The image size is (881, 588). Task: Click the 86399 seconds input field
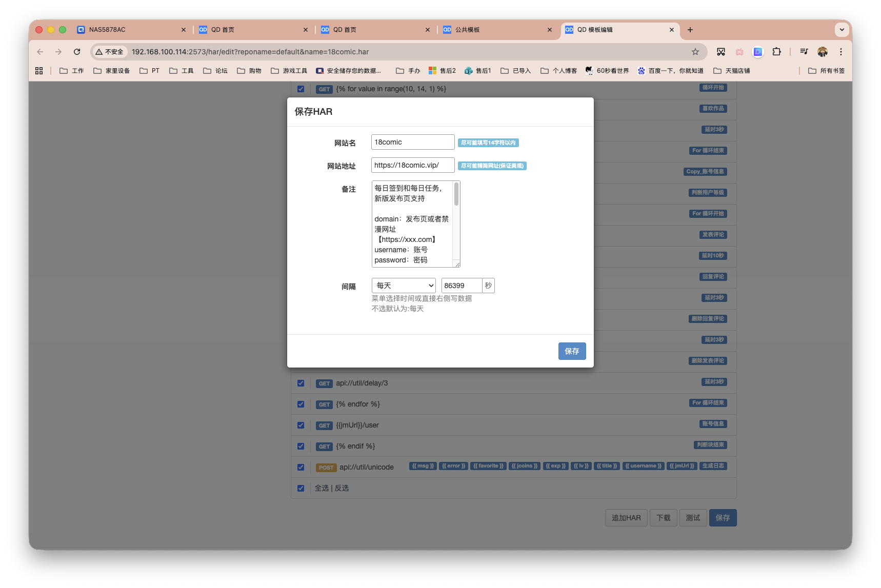click(461, 286)
